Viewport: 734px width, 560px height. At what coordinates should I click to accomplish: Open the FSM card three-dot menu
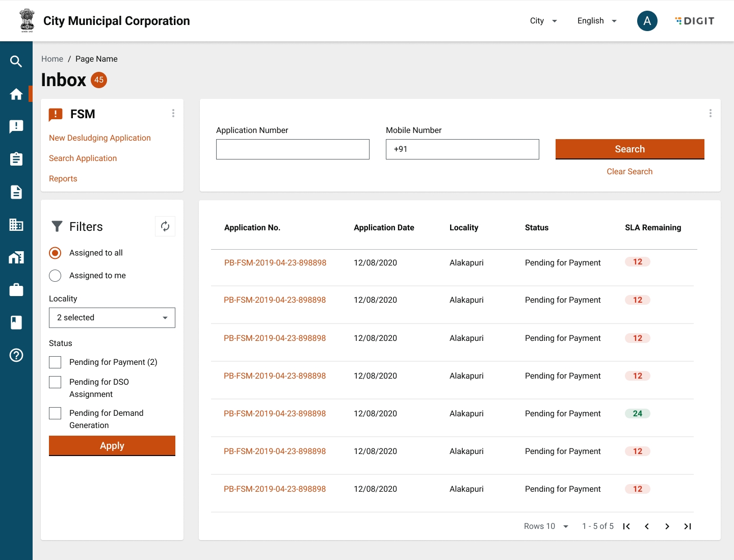[x=173, y=113]
